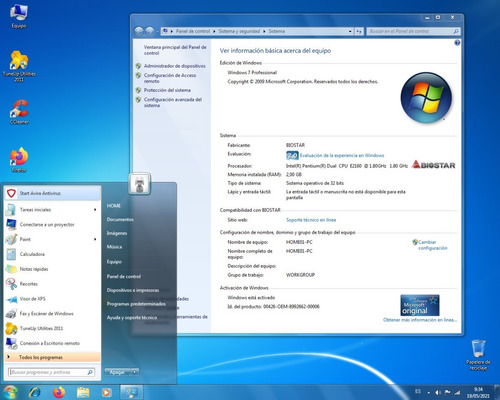Open Ayuda y soporte técnico
Viewport: 500px width, 400px height.
point(132,318)
